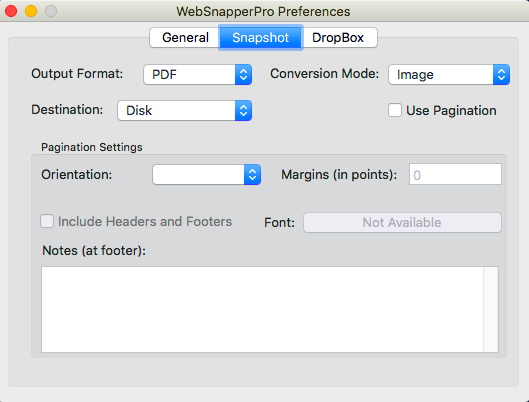Click the Conversion Mode dropdown arrows

pyautogui.click(x=501, y=75)
